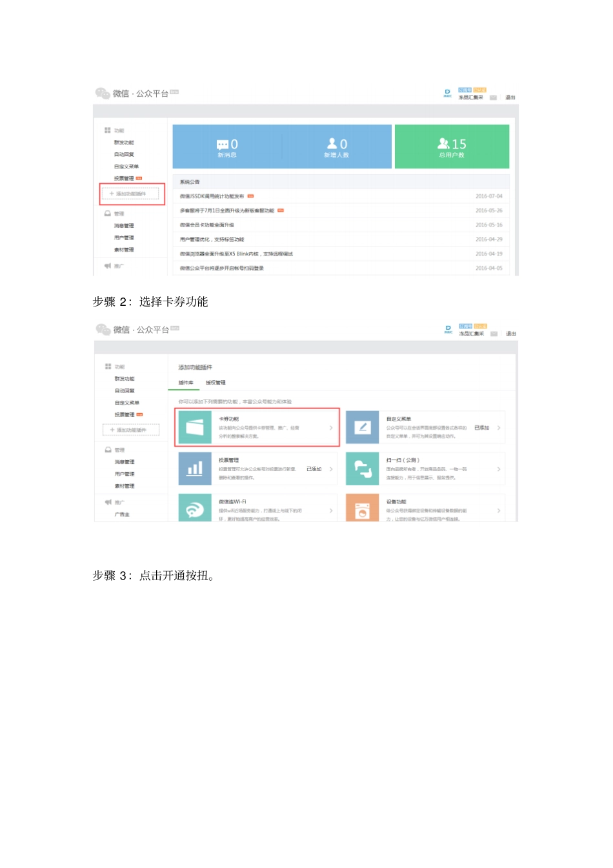613x868 pixels.
Task: Expand the 设备功能 card chevron
Action: coord(499,510)
